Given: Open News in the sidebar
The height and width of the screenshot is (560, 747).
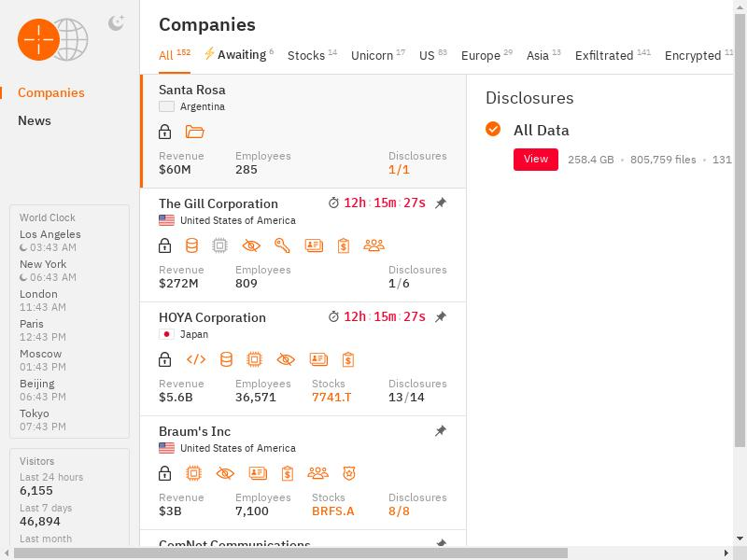Looking at the screenshot, I should 35,120.
